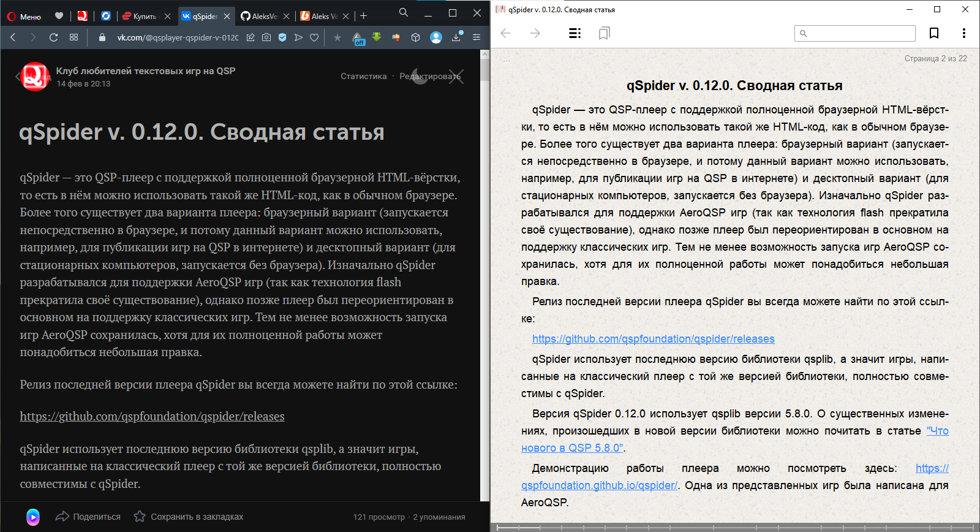Open Opera easy setup sliders icon
This screenshot has height=532, width=980.
coord(477,37)
